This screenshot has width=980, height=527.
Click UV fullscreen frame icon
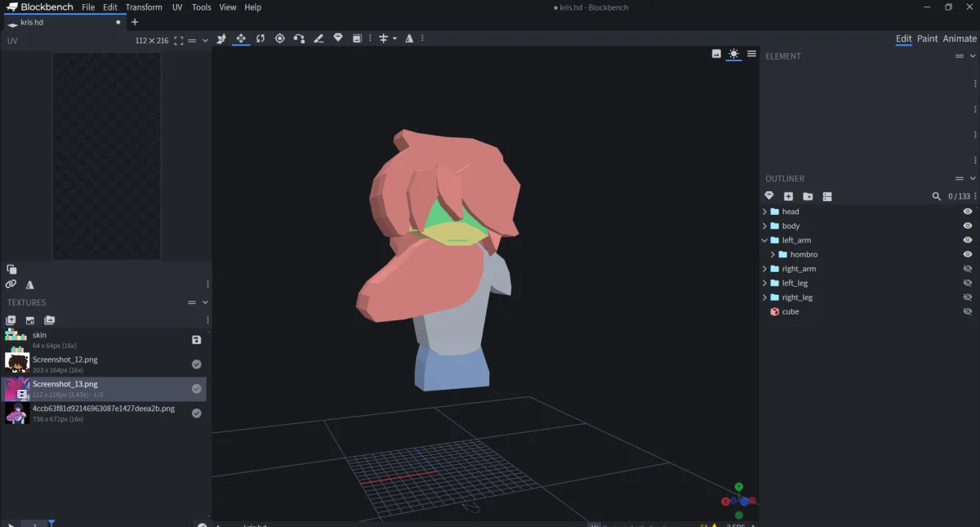pyautogui.click(x=179, y=41)
